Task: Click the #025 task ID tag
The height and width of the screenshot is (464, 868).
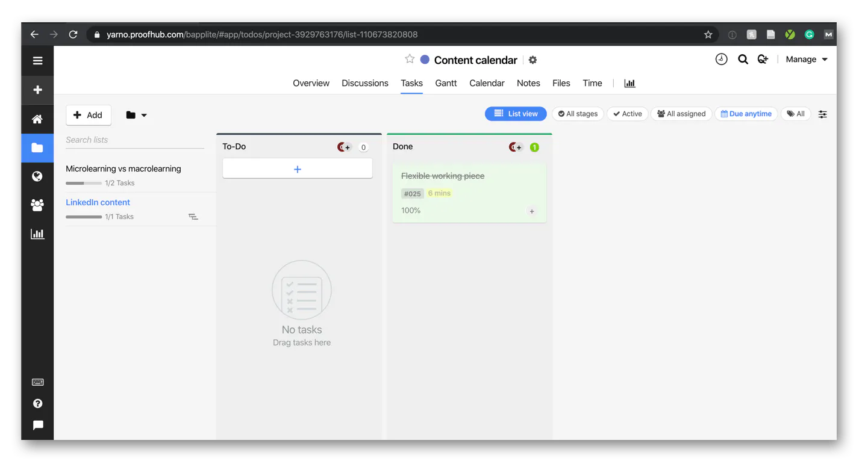Action: tap(413, 194)
